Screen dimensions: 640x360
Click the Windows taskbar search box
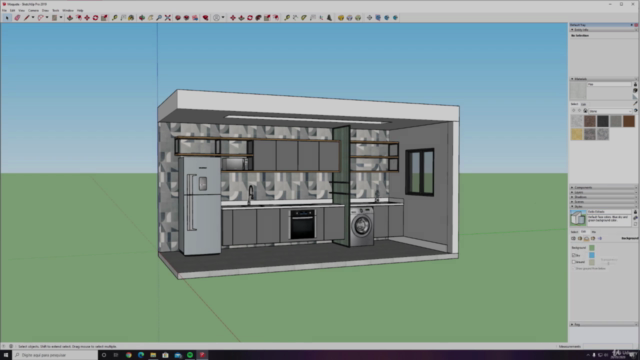click(55, 355)
